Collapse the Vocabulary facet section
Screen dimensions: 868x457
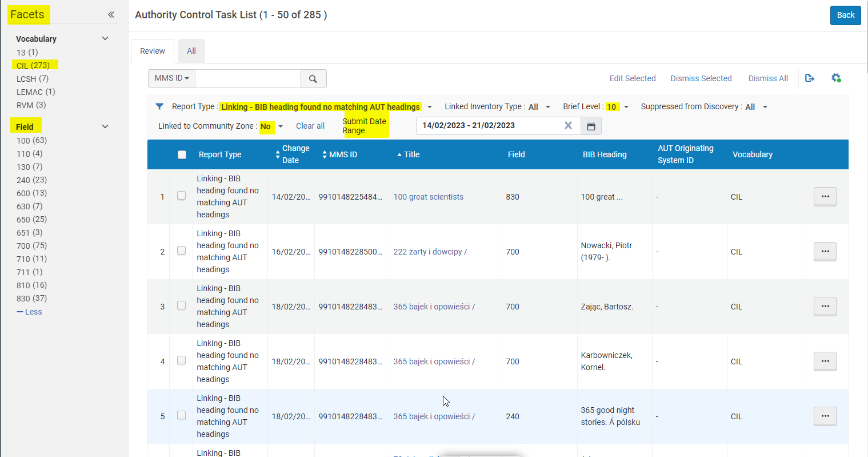(105, 38)
